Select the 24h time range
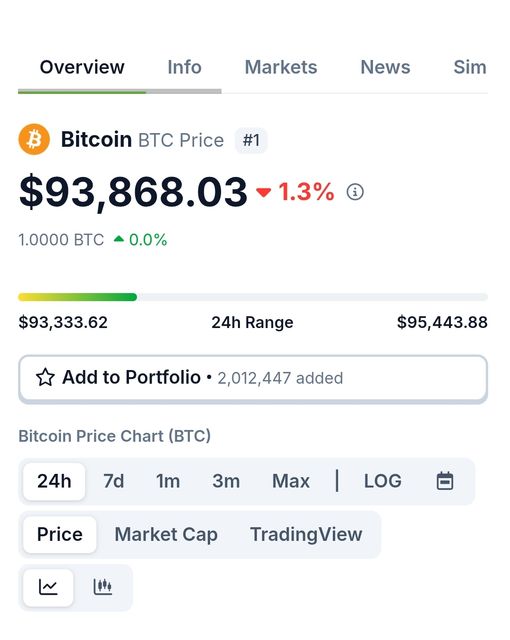This screenshot has height=640, width=510. click(54, 481)
